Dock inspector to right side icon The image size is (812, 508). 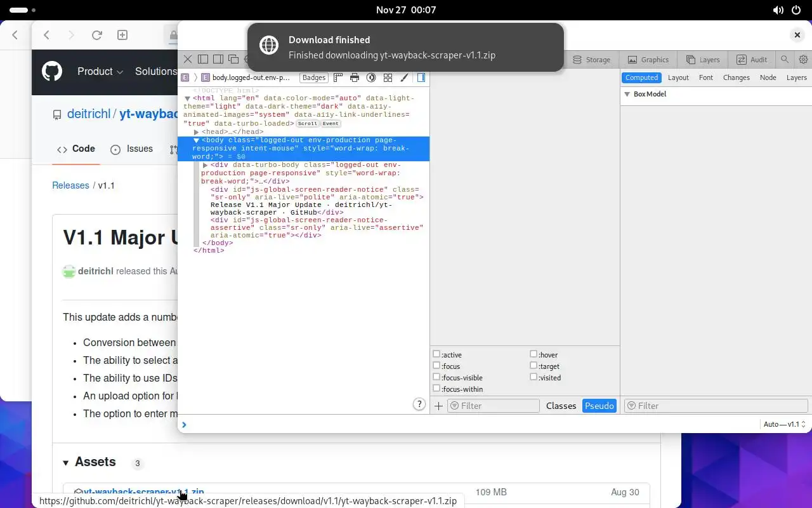[218, 59]
